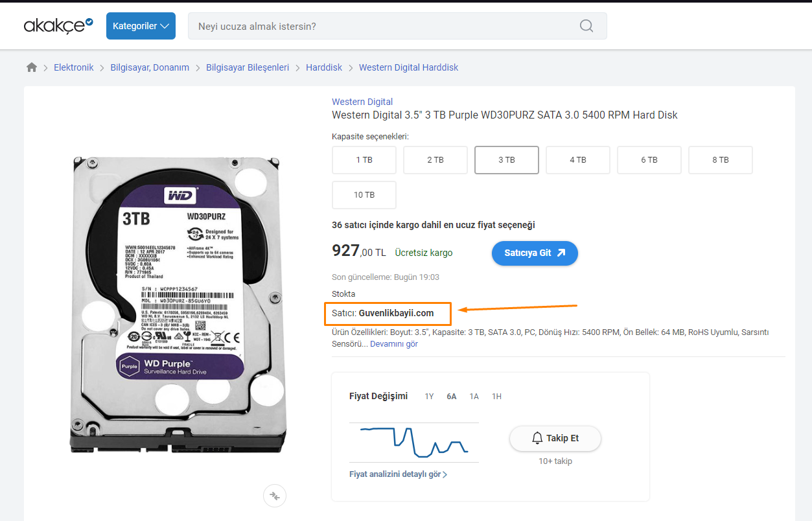The height and width of the screenshot is (521, 812).
Task: Switch price chart to 1A
Action: pos(474,397)
